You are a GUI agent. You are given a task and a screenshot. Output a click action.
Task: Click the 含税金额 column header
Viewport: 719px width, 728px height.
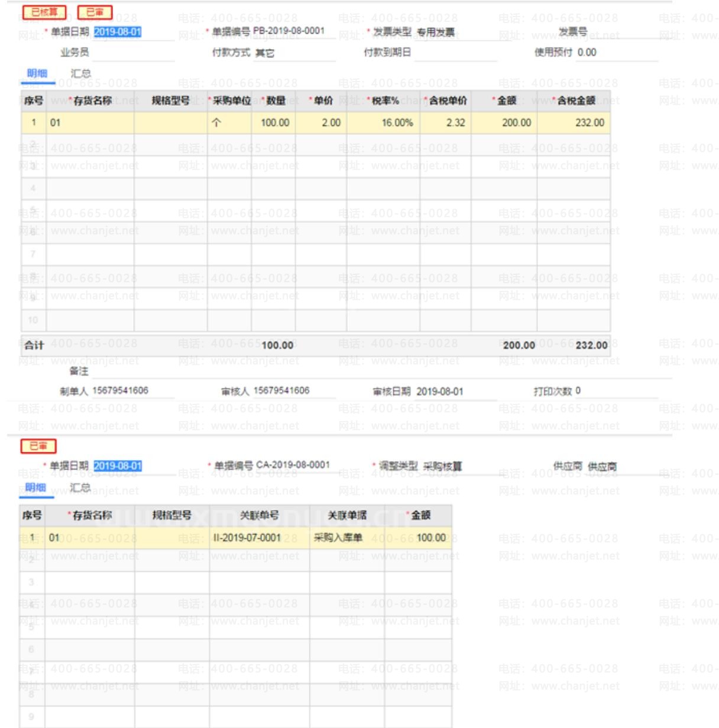pyautogui.click(x=574, y=101)
